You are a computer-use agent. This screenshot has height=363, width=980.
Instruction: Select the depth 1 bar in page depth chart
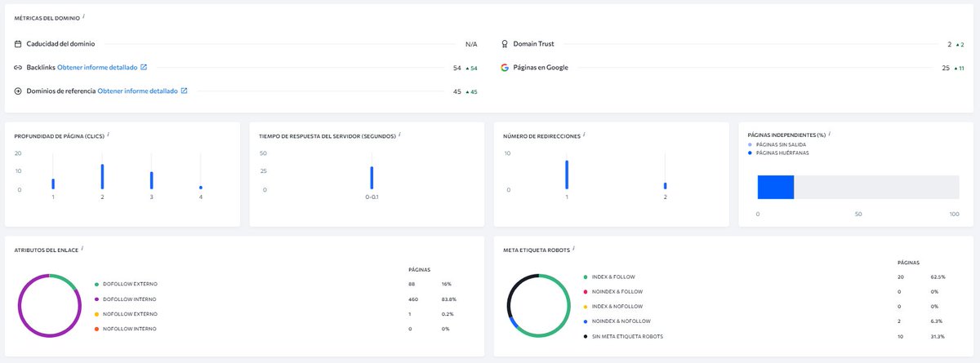53,184
